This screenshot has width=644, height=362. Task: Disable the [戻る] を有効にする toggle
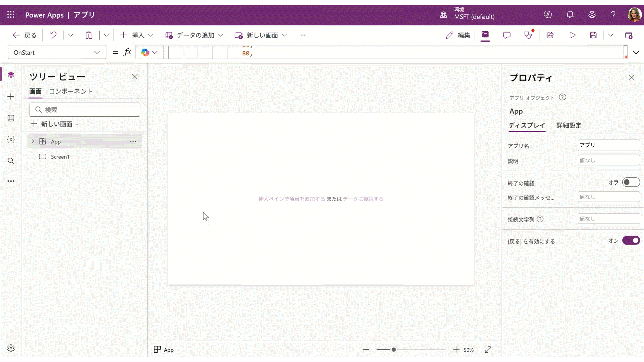coord(631,241)
